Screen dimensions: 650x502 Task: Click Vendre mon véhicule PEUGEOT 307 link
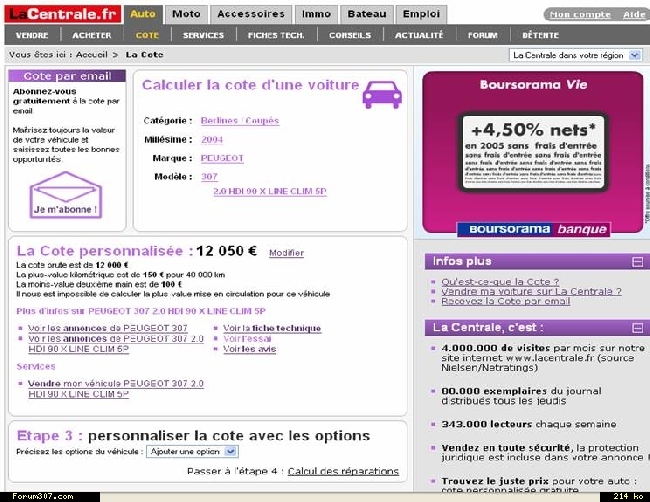coord(116,389)
